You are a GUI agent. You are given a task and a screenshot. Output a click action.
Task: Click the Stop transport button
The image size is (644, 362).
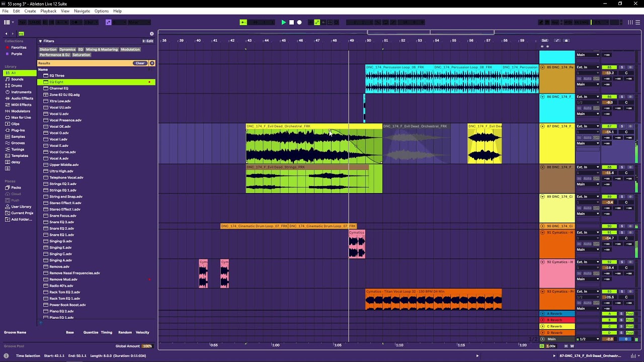(x=291, y=22)
